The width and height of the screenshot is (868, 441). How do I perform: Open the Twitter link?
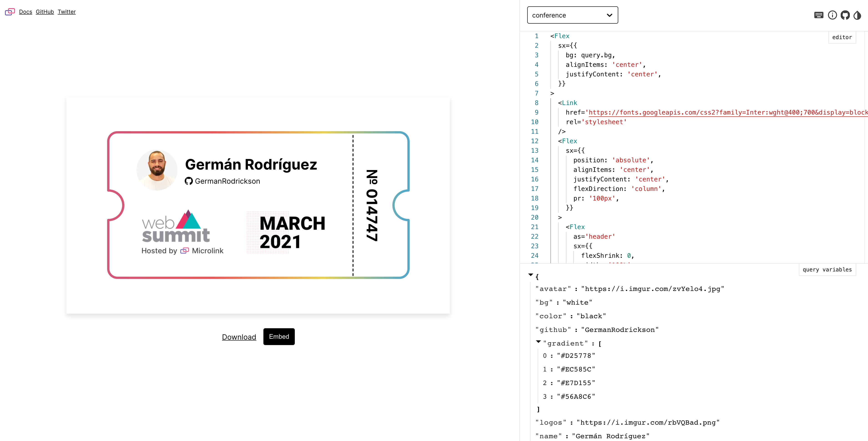[x=66, y=12]
